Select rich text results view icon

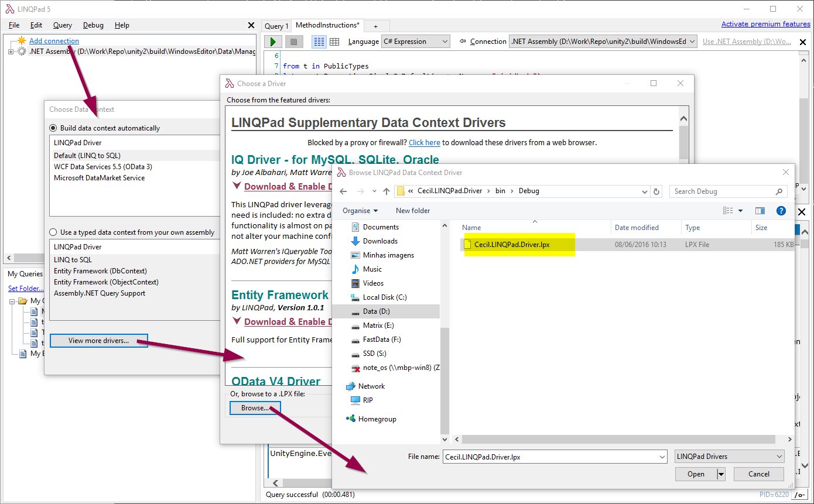pos(318,41)
